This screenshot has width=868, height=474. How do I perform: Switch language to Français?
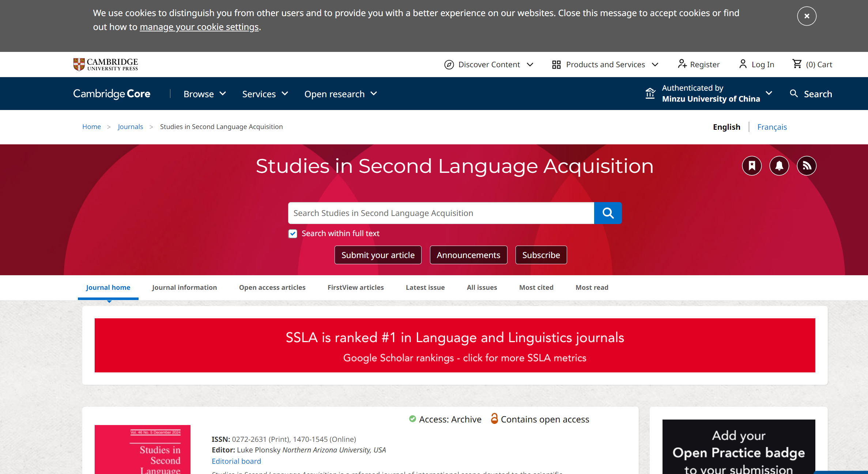coord(772,127)
